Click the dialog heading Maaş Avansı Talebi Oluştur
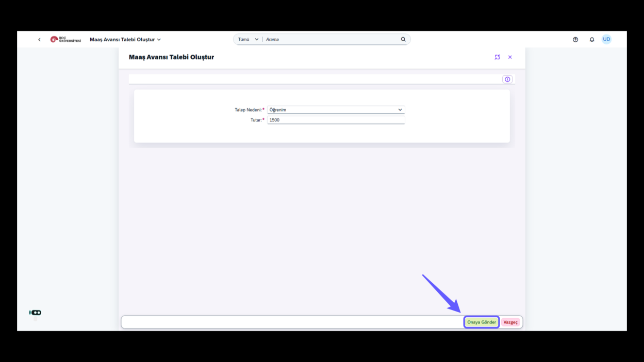 pos(171,57)
